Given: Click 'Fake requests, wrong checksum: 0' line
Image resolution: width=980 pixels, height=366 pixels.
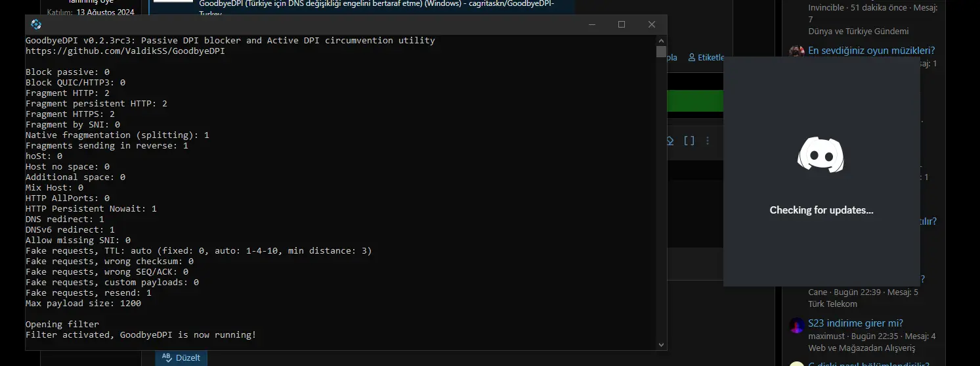Looking at the screenshot, I should pos(110,261).
